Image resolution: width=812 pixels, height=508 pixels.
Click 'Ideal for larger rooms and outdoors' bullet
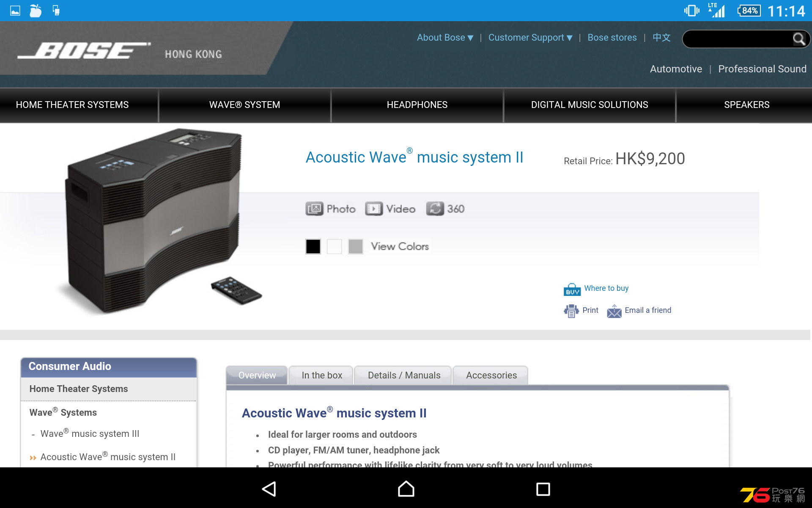tap(343, 435)
